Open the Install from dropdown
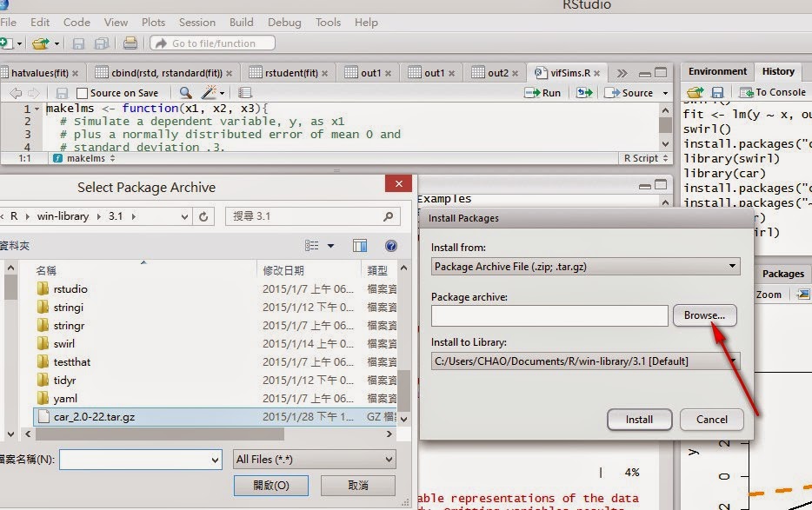 (x=585, y=267)
